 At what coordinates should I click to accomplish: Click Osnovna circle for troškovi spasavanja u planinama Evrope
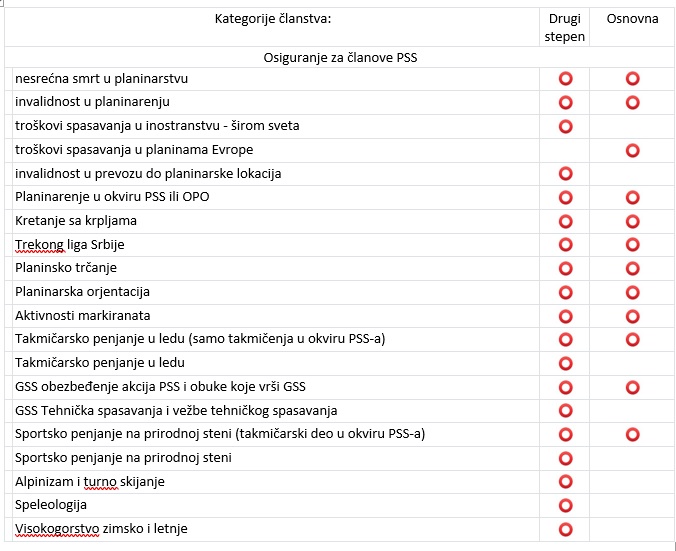pyautogui.click(x=632, y=150)
